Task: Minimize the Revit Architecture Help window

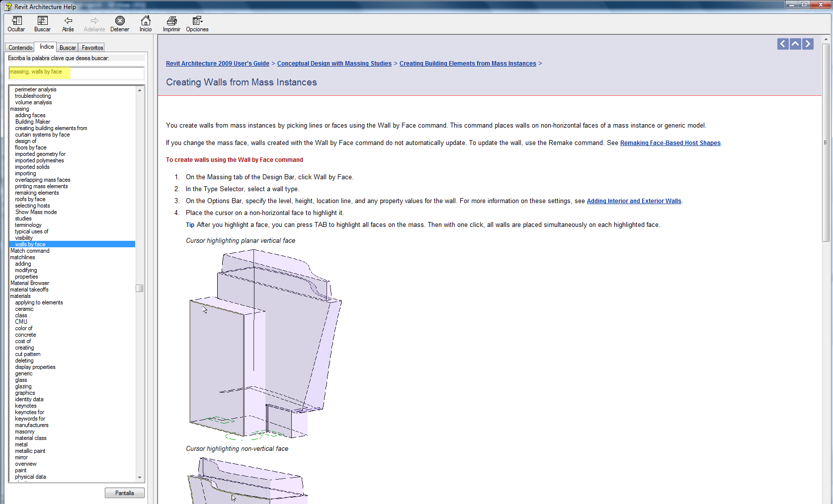Action: pyautogui.click(x=792, y=4)
